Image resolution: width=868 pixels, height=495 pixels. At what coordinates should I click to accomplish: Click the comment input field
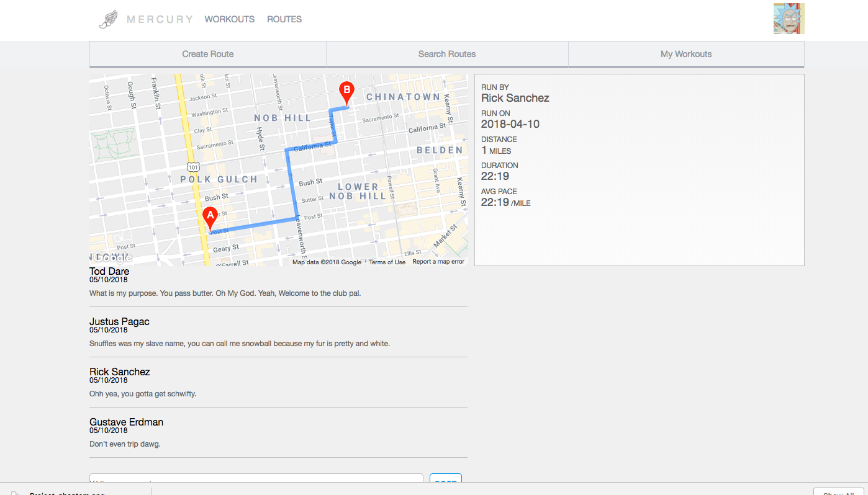(x=256, y=478)
